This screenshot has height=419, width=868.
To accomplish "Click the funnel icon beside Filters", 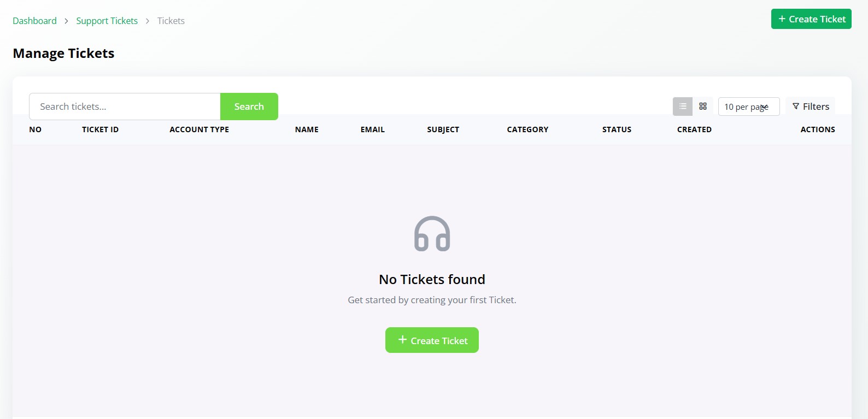I will pyautogui.click(x=796, y=107).
